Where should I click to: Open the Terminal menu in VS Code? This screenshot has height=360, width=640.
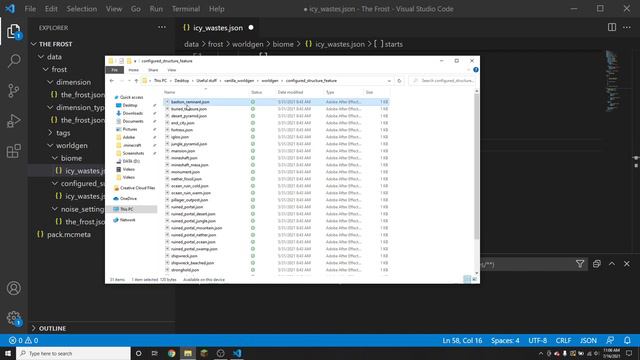[x=186, y=9]
